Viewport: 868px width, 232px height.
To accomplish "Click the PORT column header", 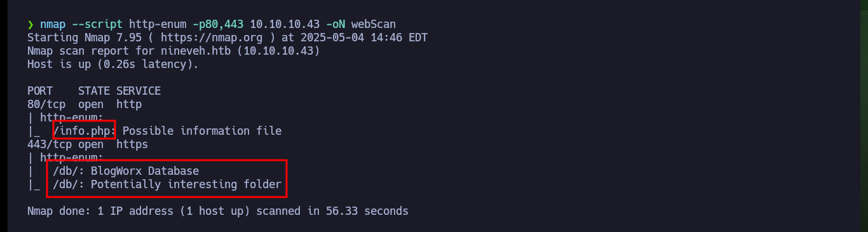I will (40, 91).
